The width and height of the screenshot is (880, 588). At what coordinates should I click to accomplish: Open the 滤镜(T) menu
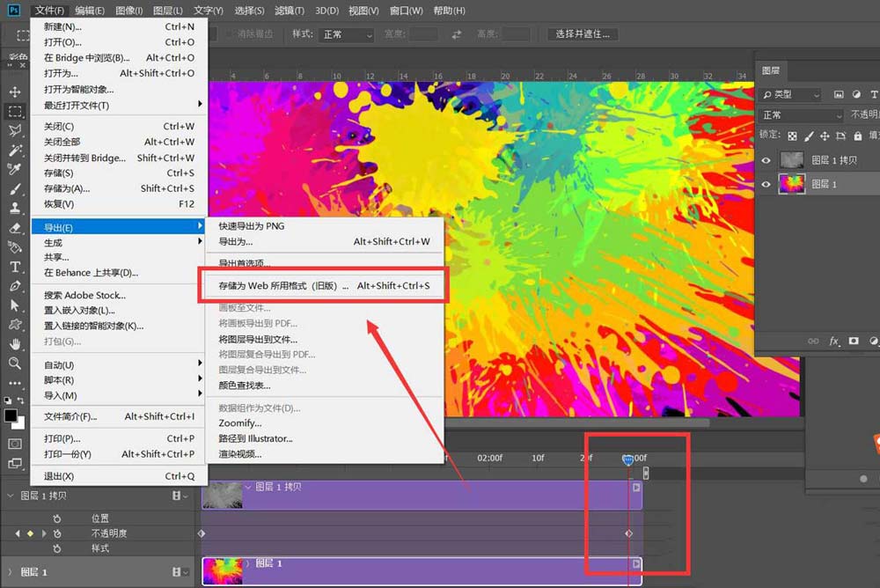click(x=290, y=10)
